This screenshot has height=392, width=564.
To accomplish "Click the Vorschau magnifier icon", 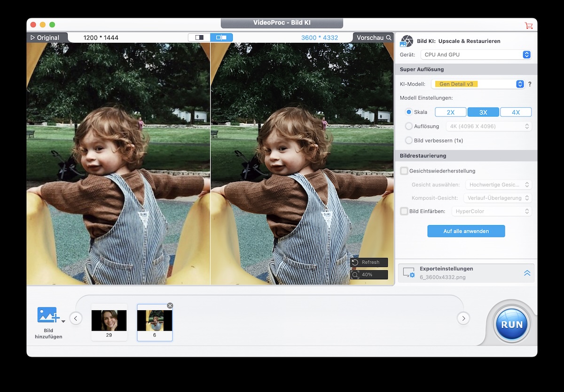I will [x=389, y=38].
